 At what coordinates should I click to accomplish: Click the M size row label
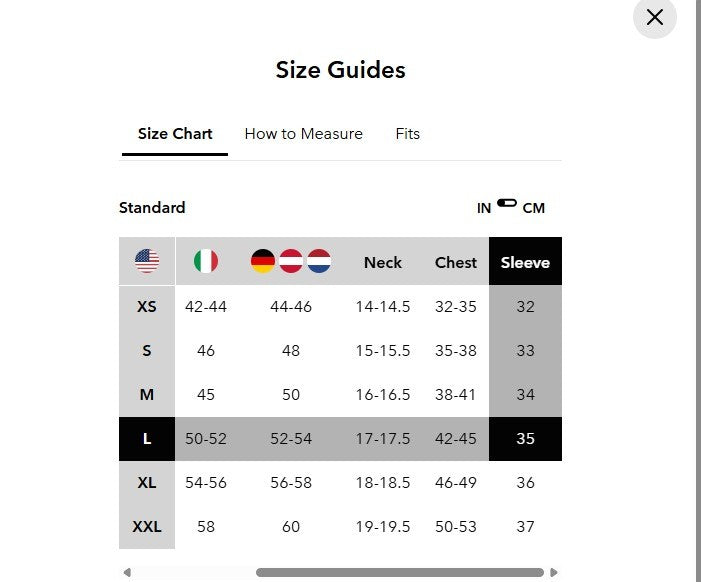click(147, 395)
